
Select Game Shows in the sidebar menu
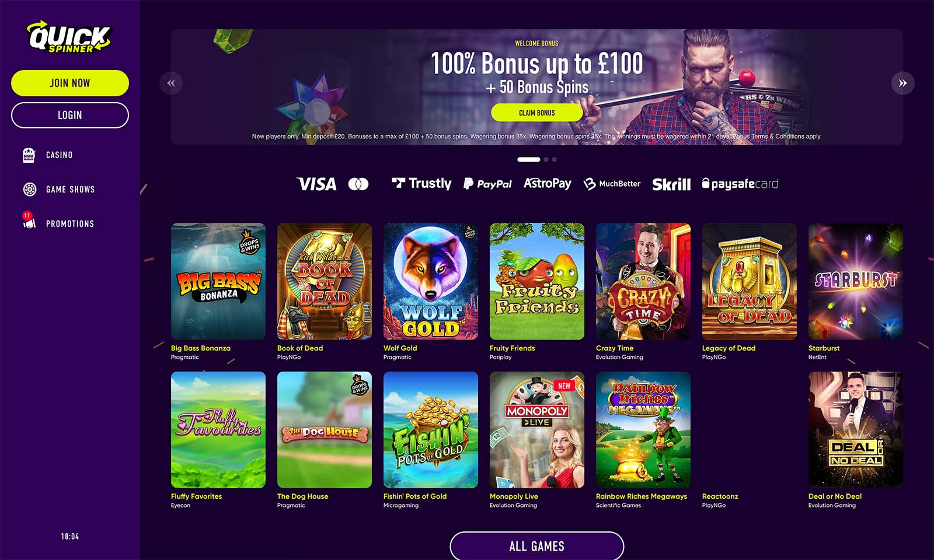point(70,189)
